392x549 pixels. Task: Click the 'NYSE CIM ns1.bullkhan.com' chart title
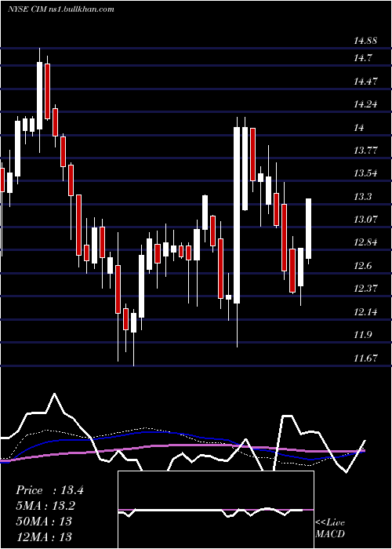pos(61,9)
